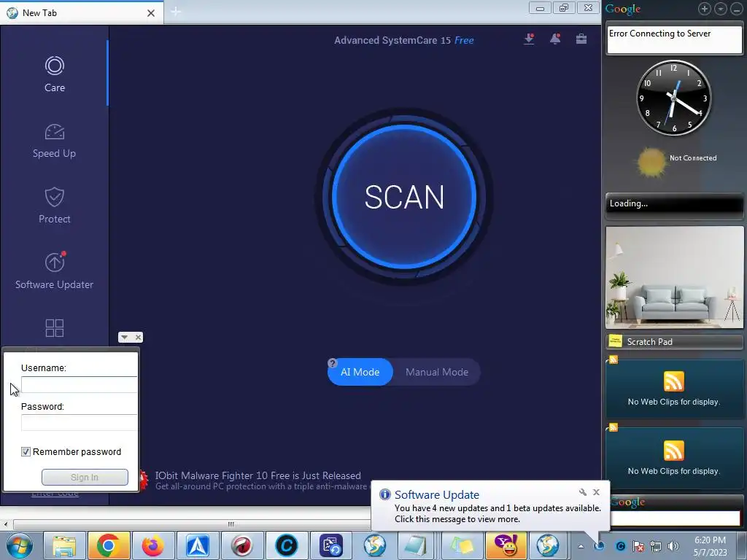747x560 pixels.
Task: Open the dropdown arrow above login popup
Action: pos(124,337)
